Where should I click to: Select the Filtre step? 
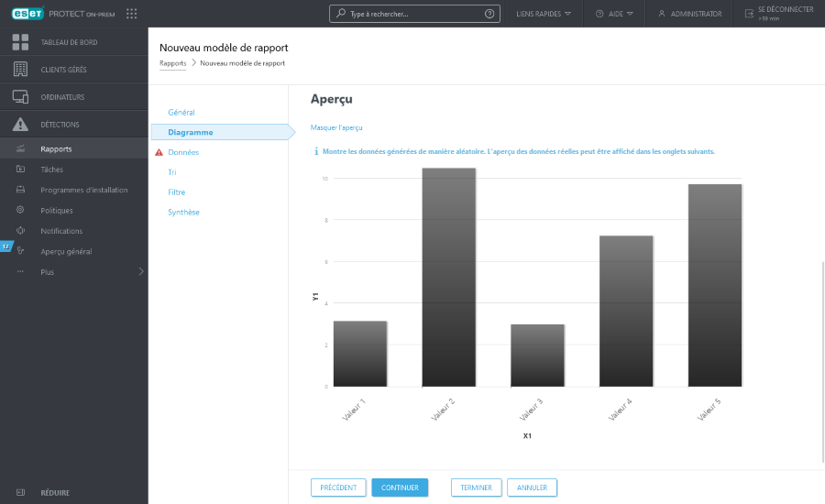[x=177, y=192]
